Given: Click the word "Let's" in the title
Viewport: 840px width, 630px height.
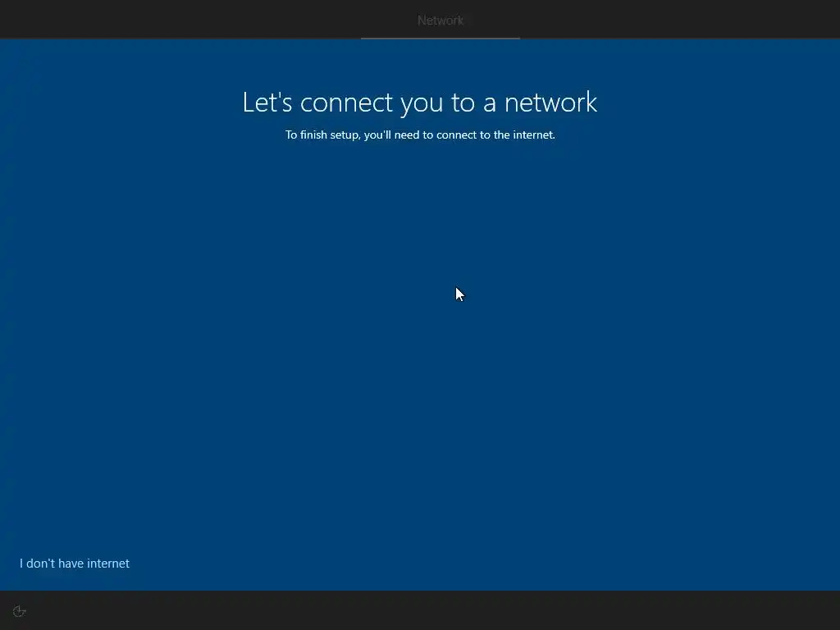Looking at the screenshot, I should (267, 102).
